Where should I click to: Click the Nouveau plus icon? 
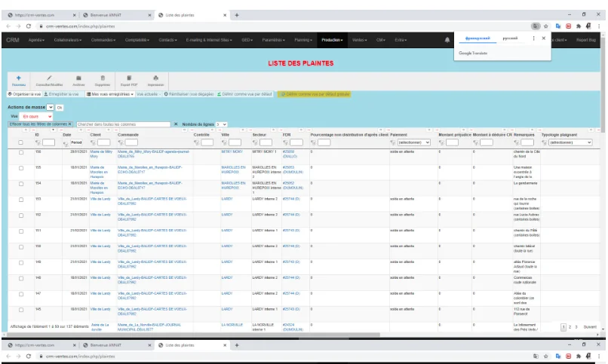point(18,78)
